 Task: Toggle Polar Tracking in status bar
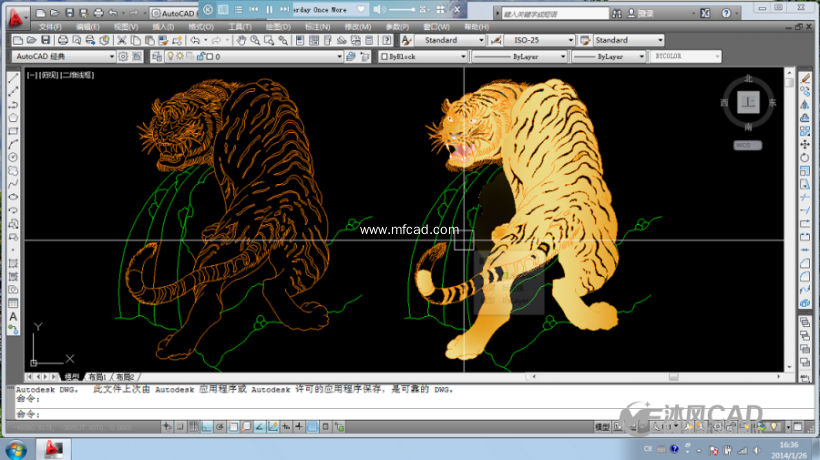point(220,427)
